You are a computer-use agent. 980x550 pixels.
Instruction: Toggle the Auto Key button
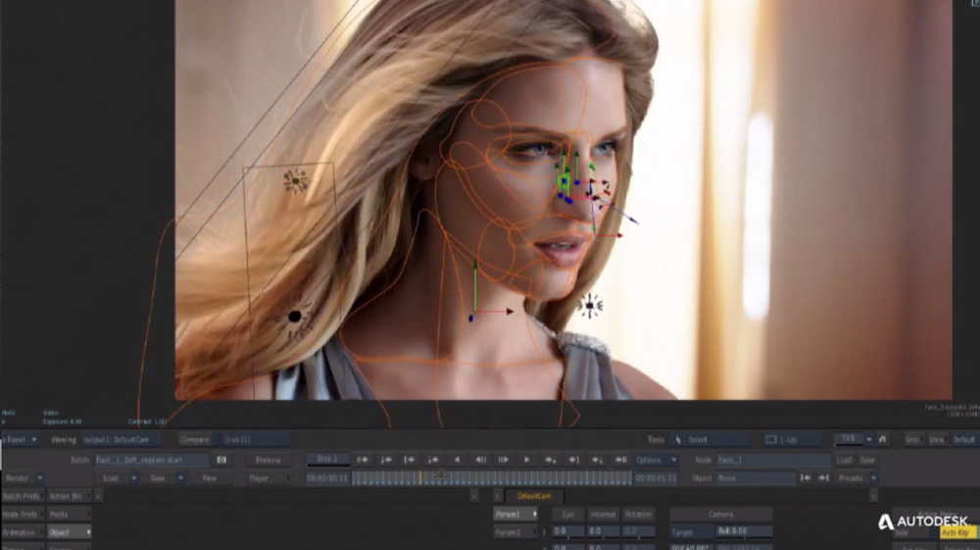955,532
